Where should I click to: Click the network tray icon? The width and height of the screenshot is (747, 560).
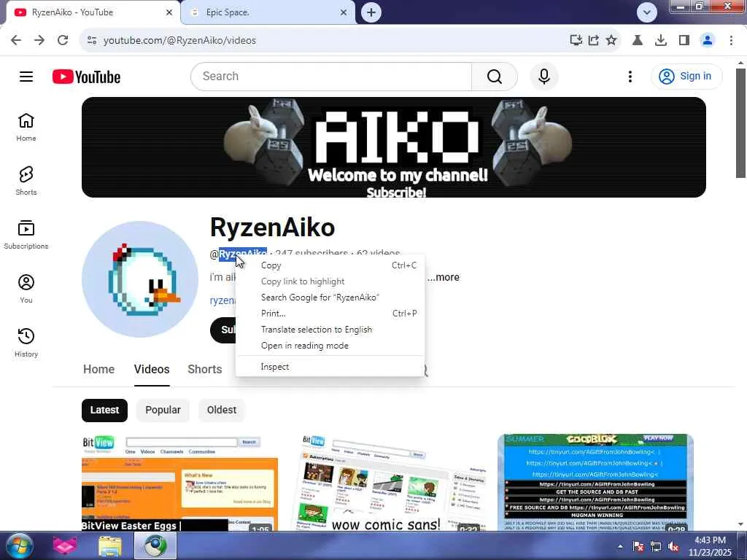click(656, 547)
